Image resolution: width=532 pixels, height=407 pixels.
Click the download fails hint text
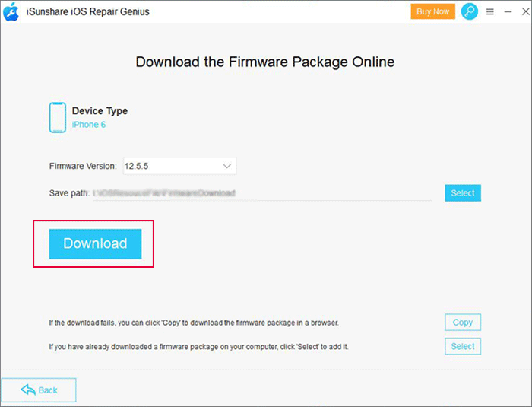194,323
